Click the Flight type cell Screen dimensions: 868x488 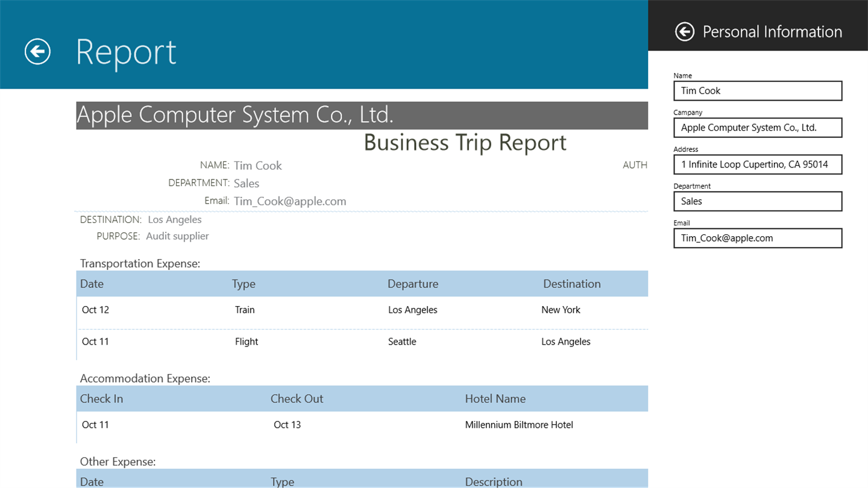[x=247, y=342]
